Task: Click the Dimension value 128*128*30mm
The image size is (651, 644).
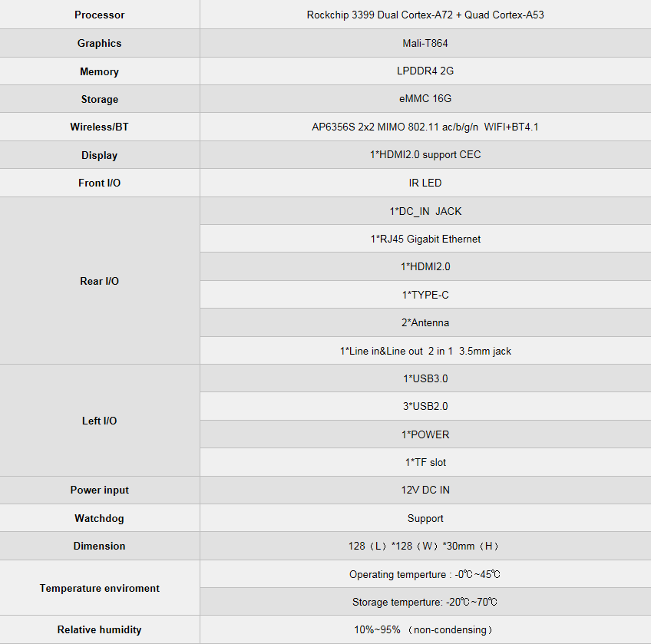Action: point(424,546)
